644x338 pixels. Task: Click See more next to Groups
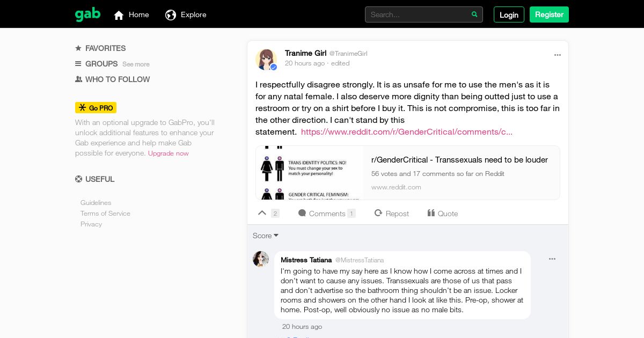pyautogui.click(x=136, y=64)
